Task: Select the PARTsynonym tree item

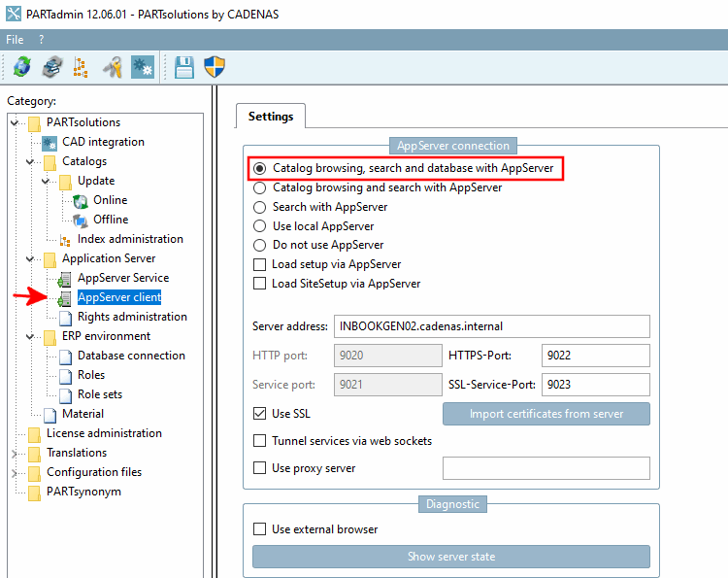Action: 83,492
